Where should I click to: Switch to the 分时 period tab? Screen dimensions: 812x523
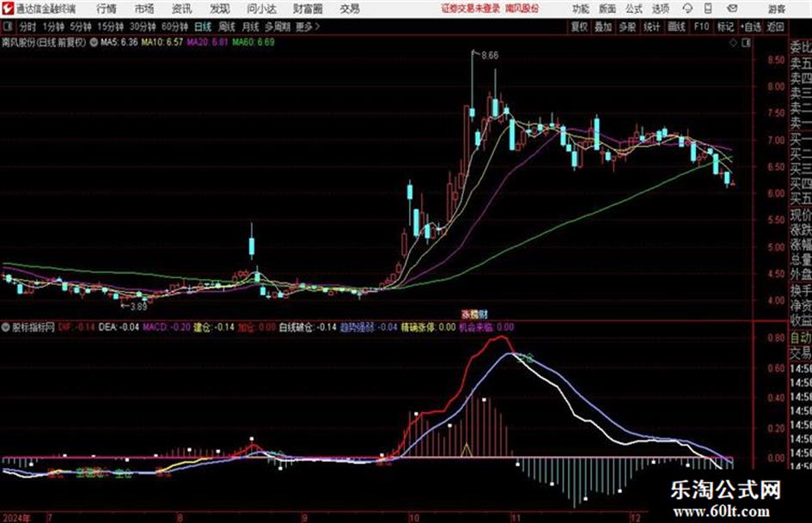pos(28,27)
